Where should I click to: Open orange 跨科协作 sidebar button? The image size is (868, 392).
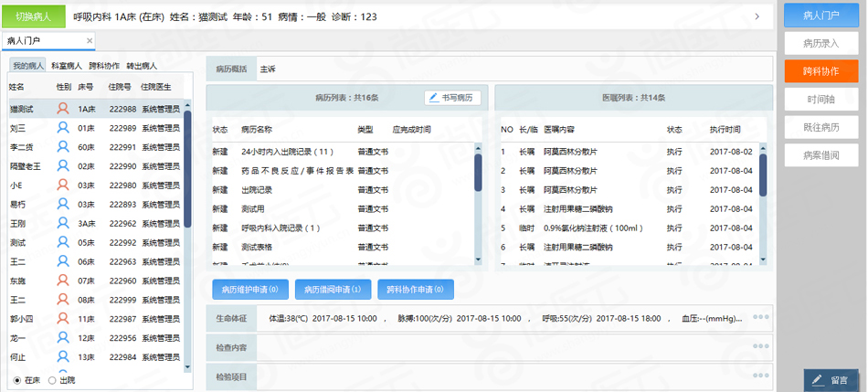821,71
